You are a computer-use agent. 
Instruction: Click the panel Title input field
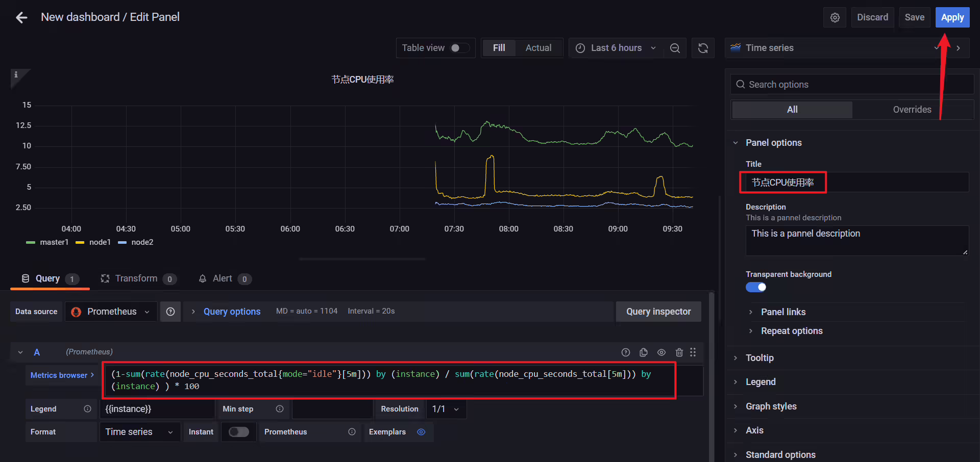coord(857,183)
